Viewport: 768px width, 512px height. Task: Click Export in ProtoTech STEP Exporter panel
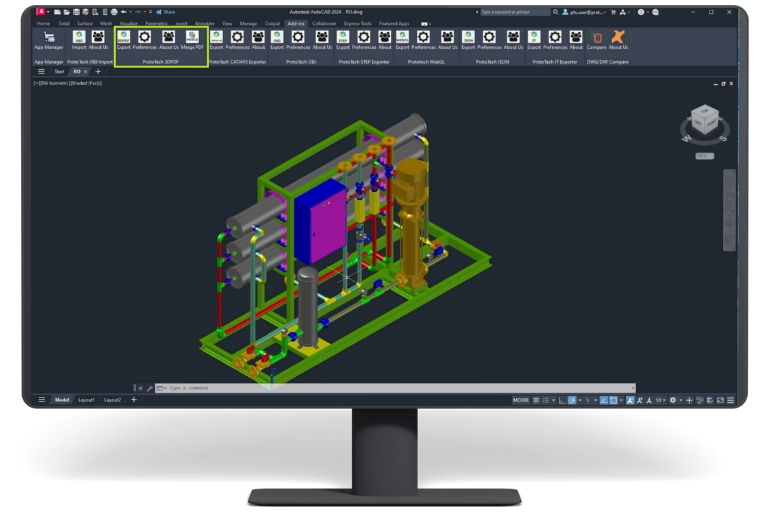(x=343, y=40)
